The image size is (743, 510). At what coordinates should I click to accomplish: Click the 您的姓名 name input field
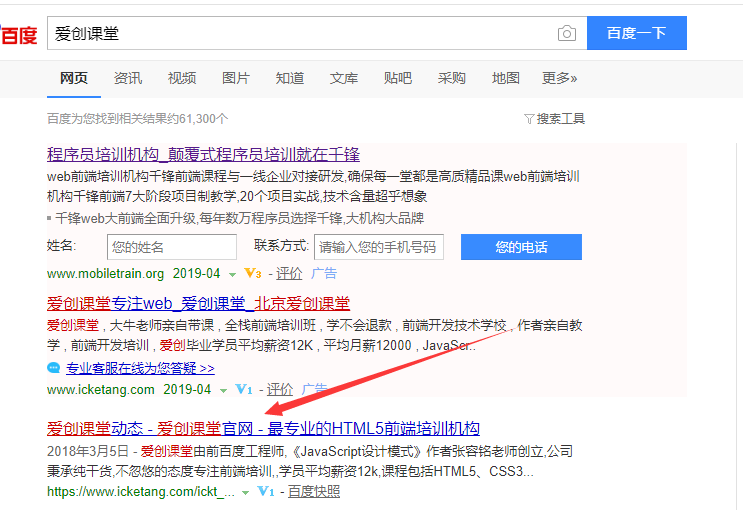172,247
